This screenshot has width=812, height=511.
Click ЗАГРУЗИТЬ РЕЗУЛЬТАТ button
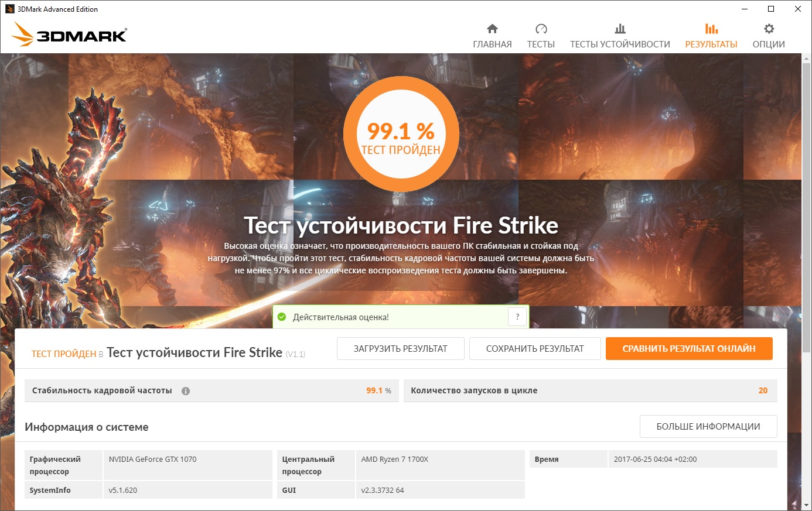pyautogui.click(x=401, y=348)
